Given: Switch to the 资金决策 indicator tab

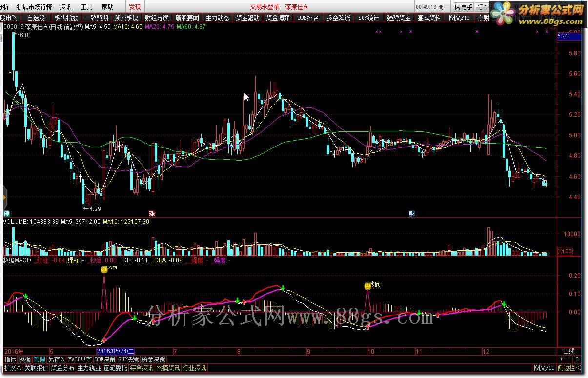Looking at the screenshot, I should [x=153, y=359].
